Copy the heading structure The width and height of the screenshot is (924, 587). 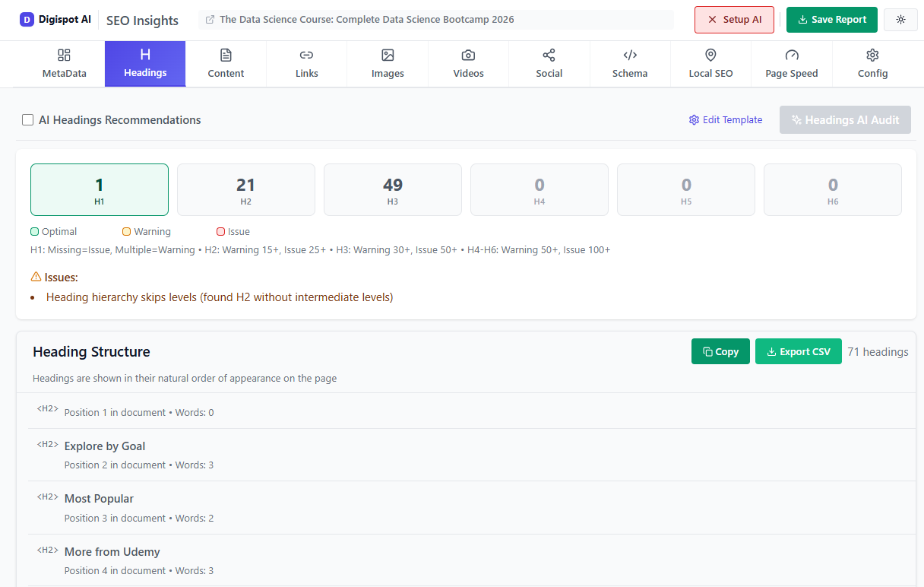(x=720, y=351)
